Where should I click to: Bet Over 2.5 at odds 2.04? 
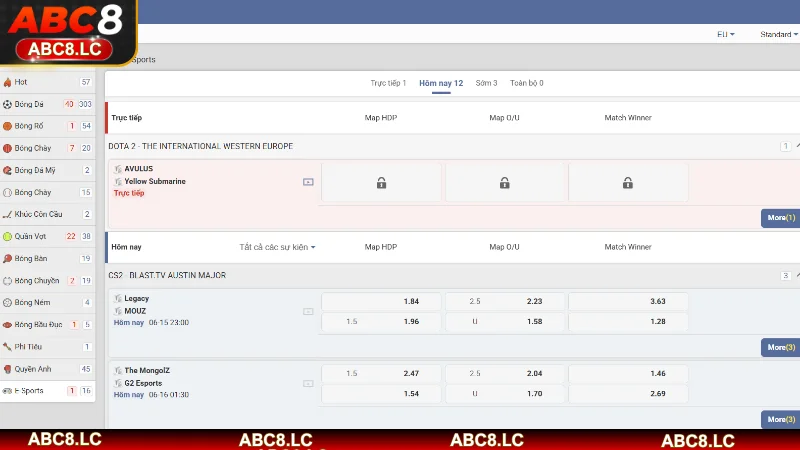pos(505,373)
